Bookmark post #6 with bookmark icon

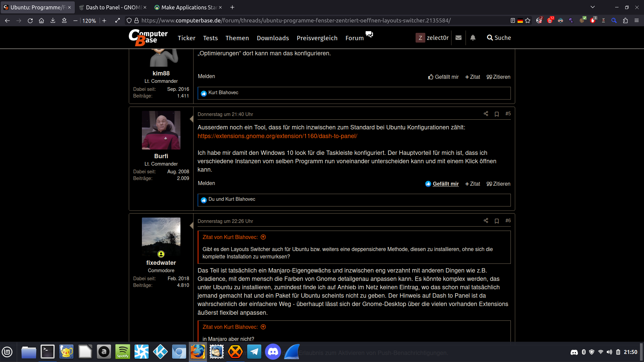pos(497,221)
